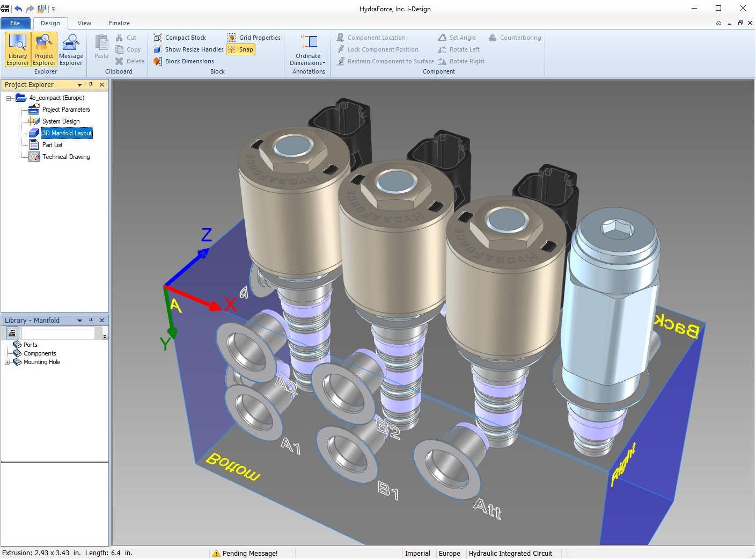This screenshot has height=559, width=756.
Task: Collapse the 4b_compact (Europe) project node
Action: 8,98
